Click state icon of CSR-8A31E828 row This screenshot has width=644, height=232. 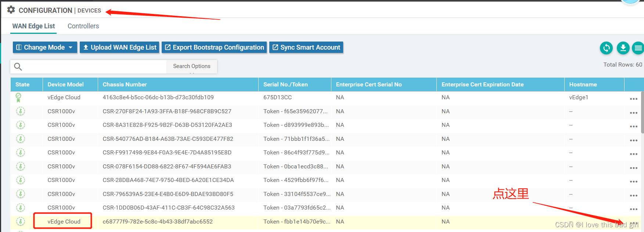coord(21,125)
